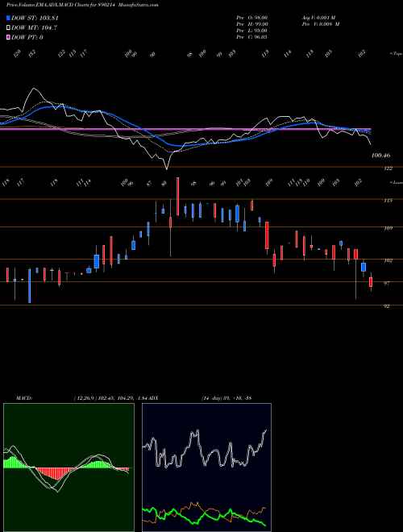Click the 92 price axis label

click(x=387, y=306)
